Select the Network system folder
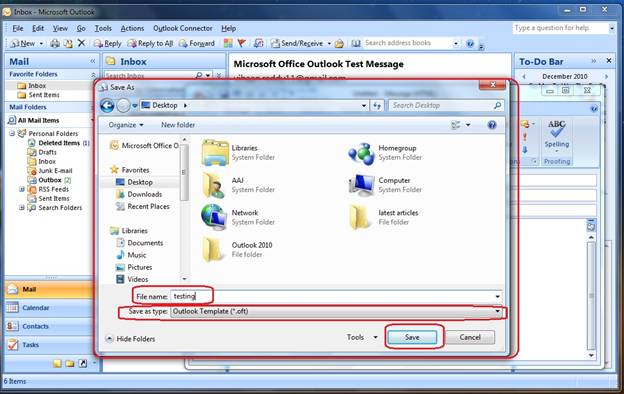The height and width of the screenshot is (394, 624). pyautogui.click(x=238, y=217)
